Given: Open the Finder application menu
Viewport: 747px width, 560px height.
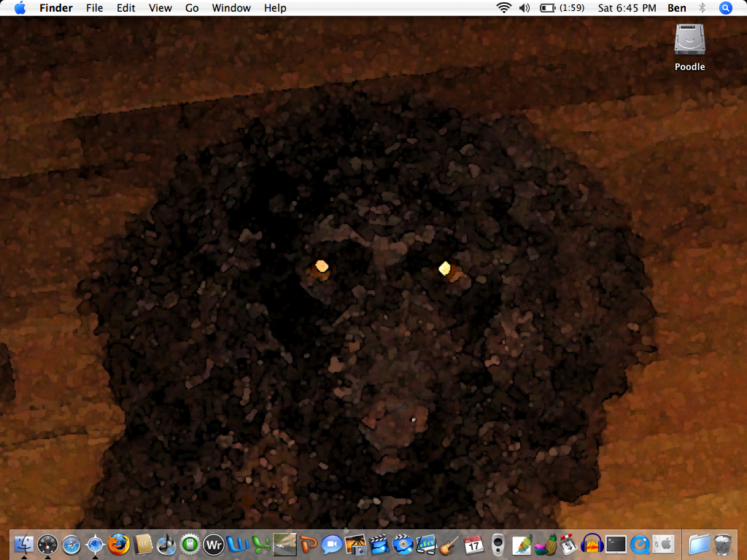Looking at the screenshot, I should click(55, 8).
